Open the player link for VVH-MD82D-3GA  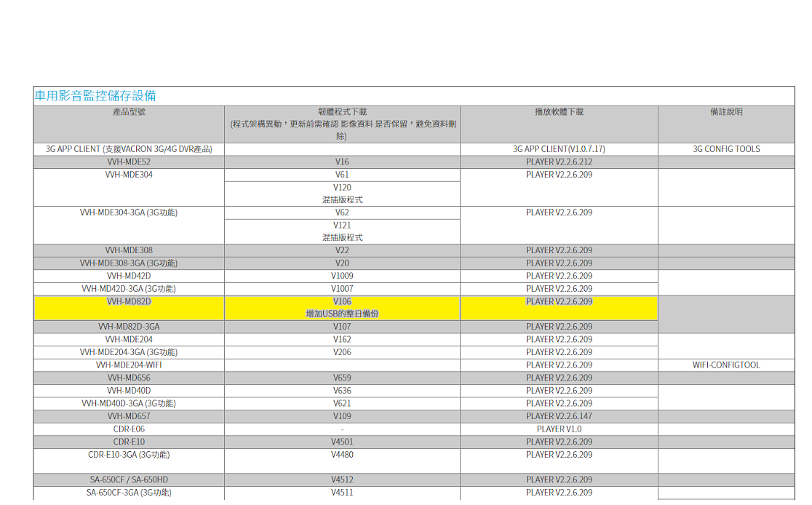[559, 327]
